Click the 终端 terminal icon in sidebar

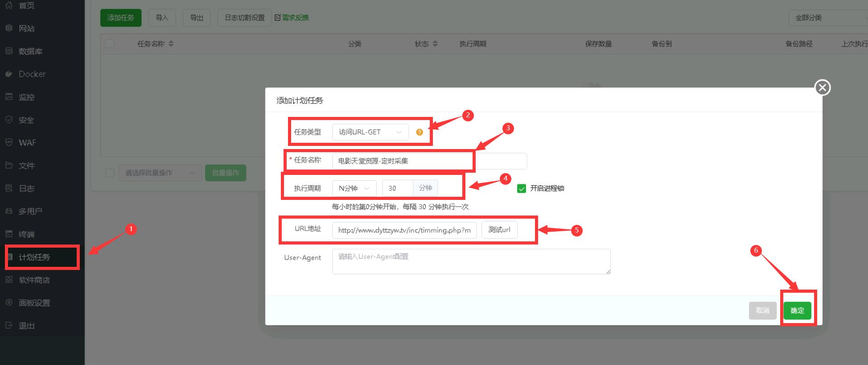[9, 234]
